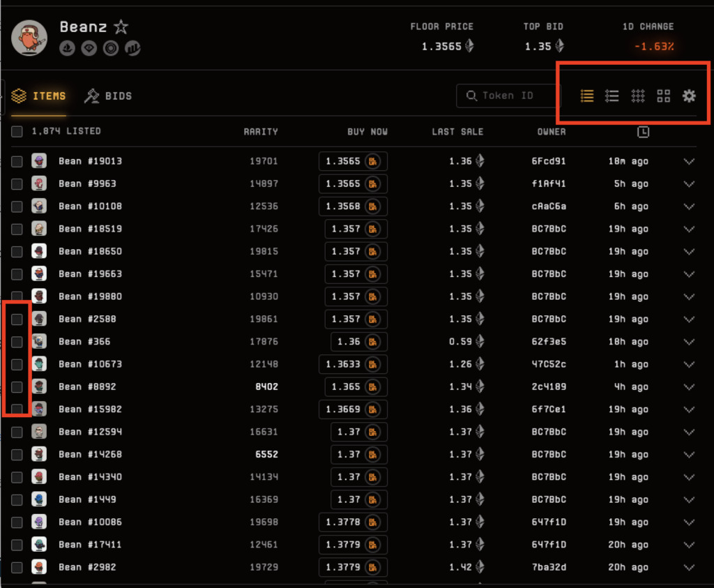Expand row details for Bean #14340
Image resolution: width=714 pixels, height=588 pixels.
click(x=689, y=477)
